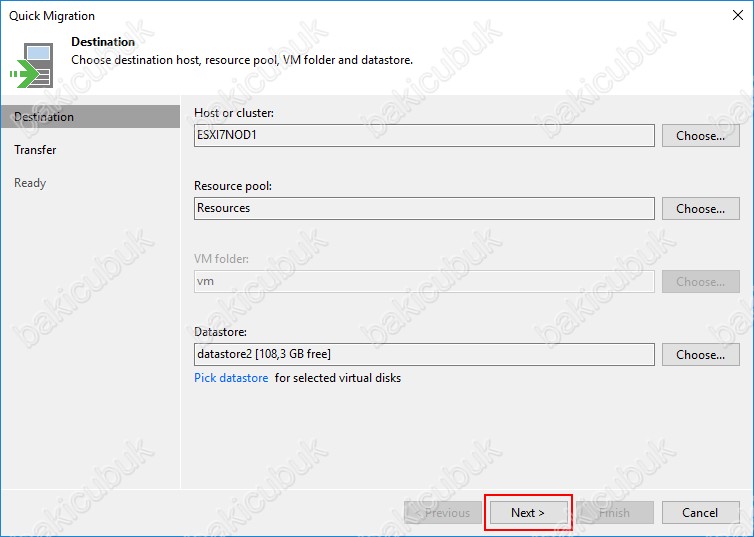Click the 'Datastore:' label
The width and height of the screenshot is (754, 537).
(x=220, y=332)
